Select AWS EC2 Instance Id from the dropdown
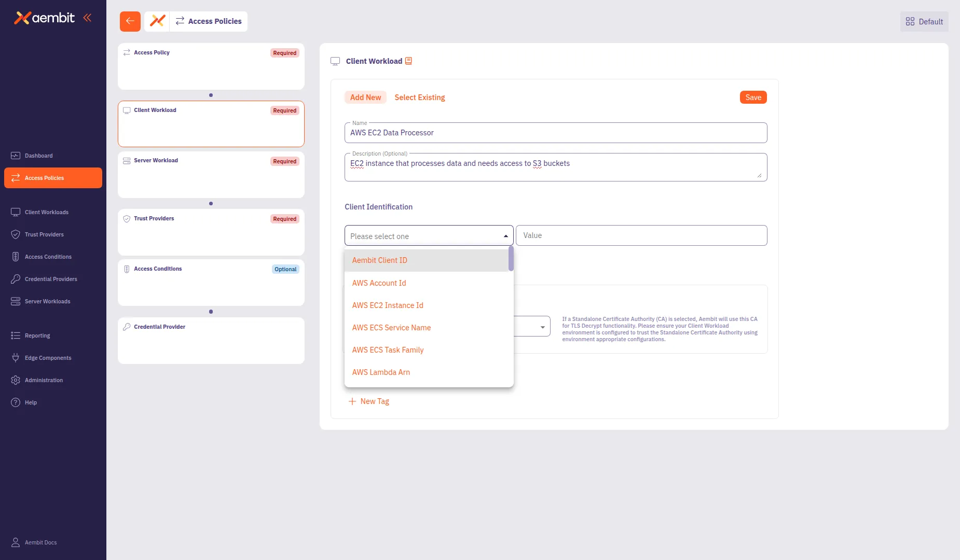The image size is (960, 560). pyautogui.click(x=387, y=305)
